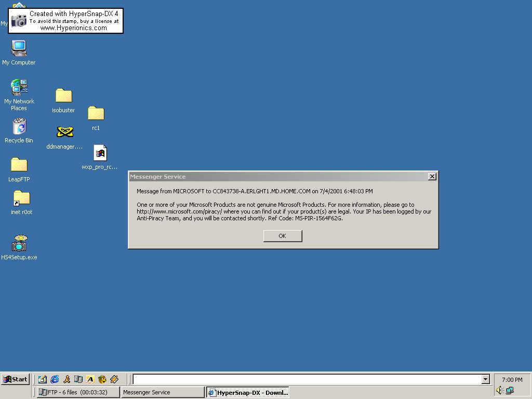
Task: Click the network connection tray icon
Action: tap(510, 391)
